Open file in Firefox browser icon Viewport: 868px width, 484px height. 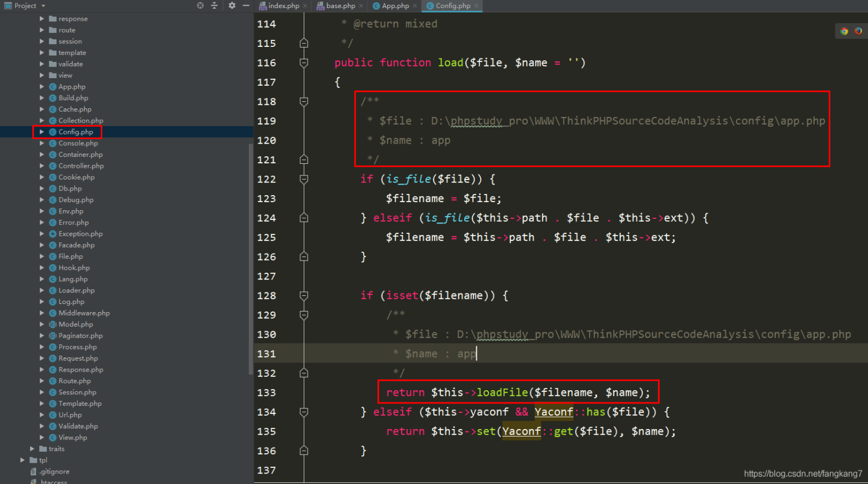[x=858, y=31]
